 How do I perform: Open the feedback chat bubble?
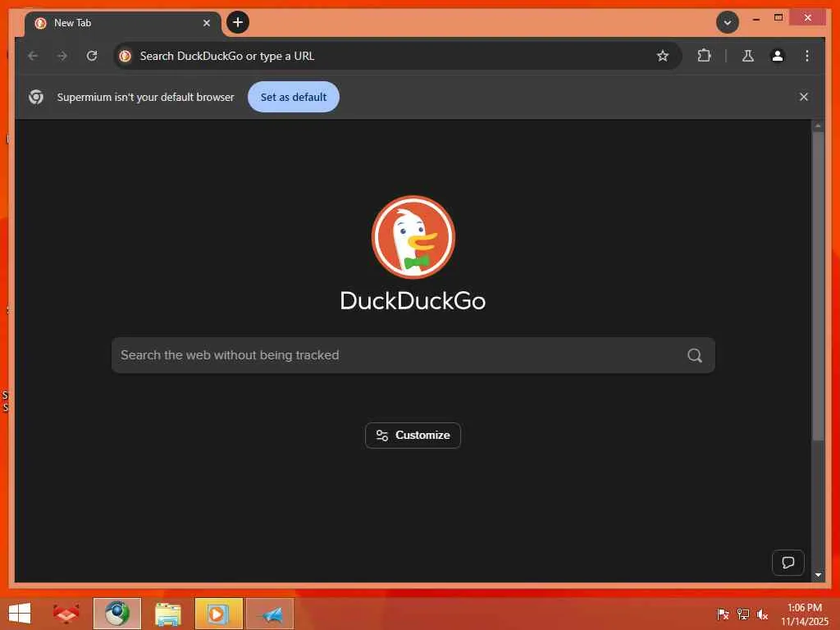coord(788,563)
